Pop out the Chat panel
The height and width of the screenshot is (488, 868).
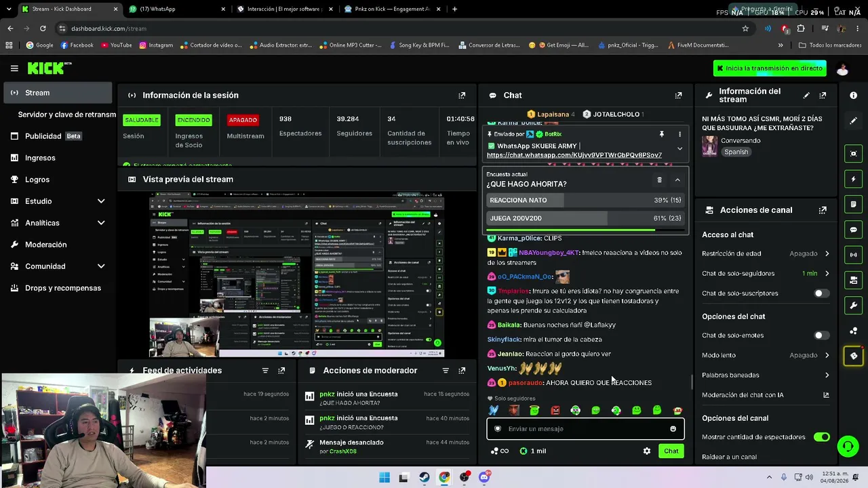point(678,96)
